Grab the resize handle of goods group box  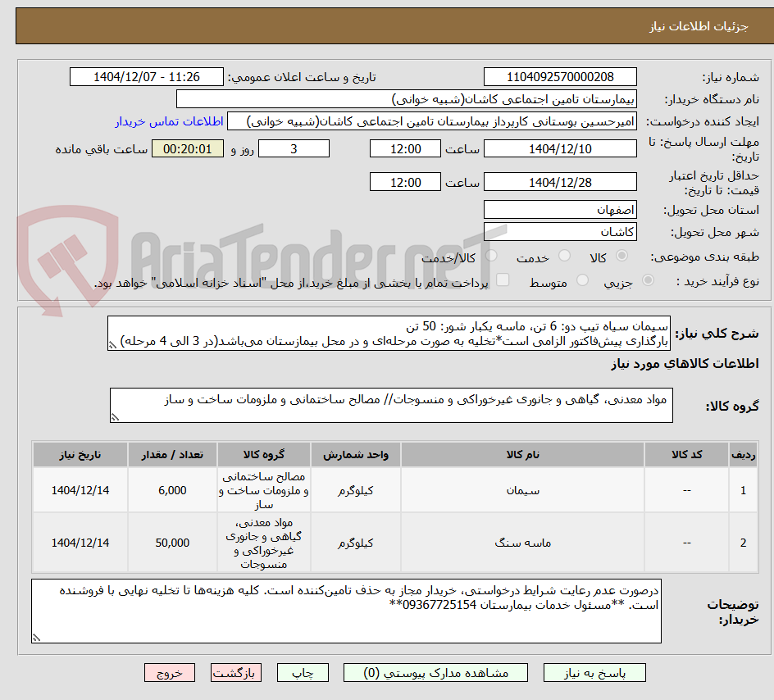click(115, 418)
